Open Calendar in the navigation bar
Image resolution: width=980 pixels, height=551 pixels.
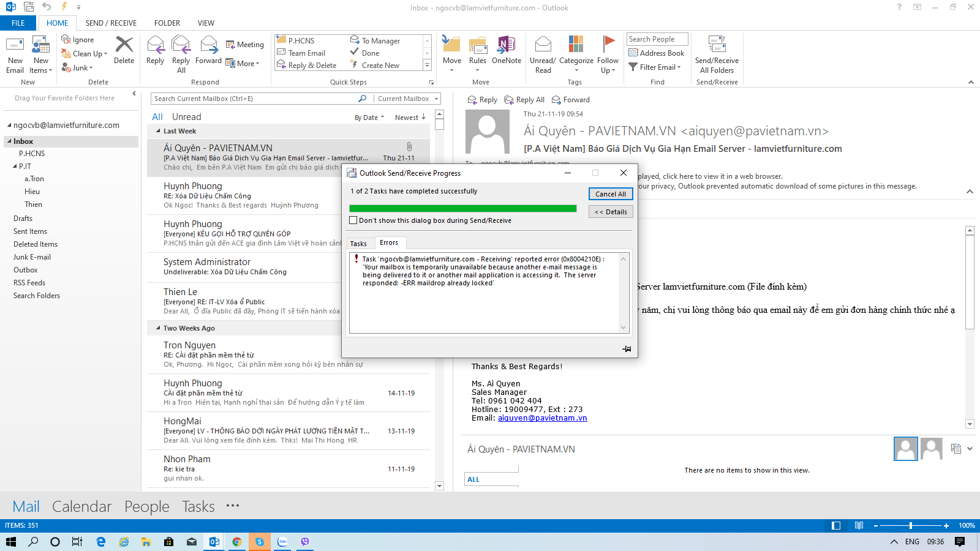(x=82, y=507)
